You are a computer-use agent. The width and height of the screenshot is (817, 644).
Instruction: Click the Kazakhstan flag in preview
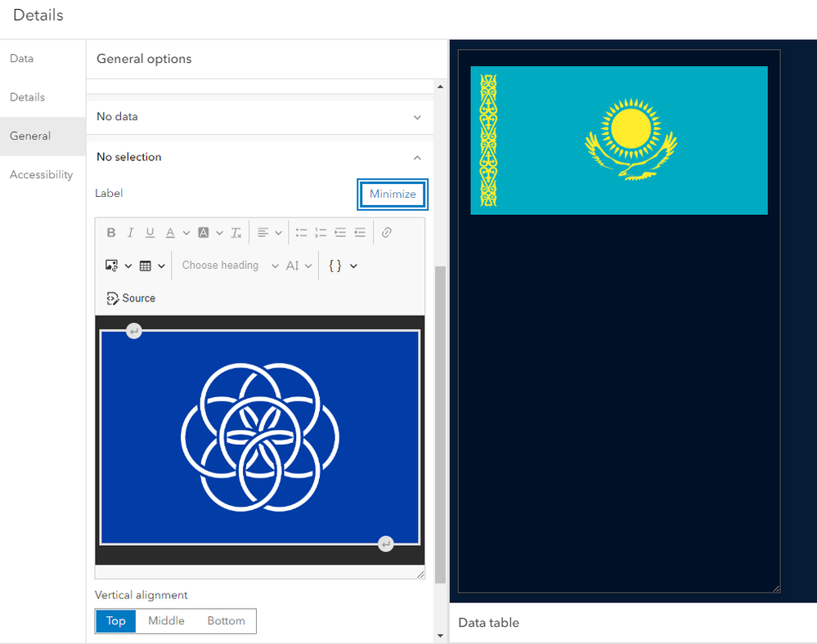[619, 140]
